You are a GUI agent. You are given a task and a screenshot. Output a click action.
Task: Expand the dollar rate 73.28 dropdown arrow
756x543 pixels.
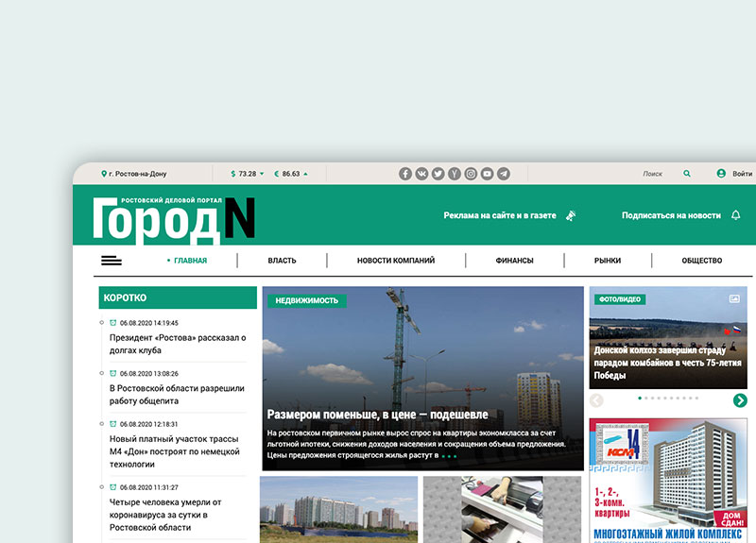pos(262,174)
